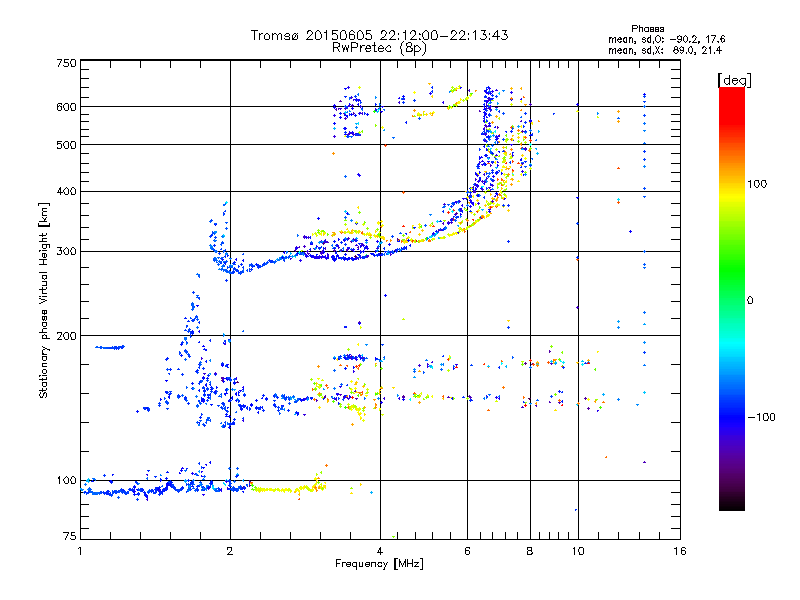Click the '1' x-axis tick label
Image resolution: width=800 pixels, height=600 pixels.
click(80, 551)
